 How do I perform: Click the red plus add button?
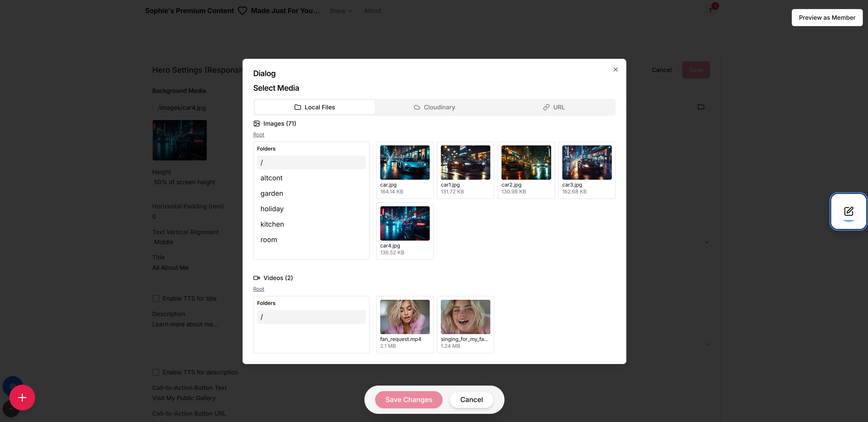[x=22, y=398]
